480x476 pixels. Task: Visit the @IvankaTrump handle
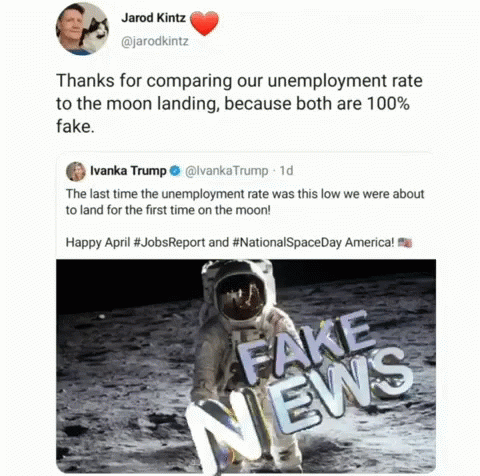(226, 171)
